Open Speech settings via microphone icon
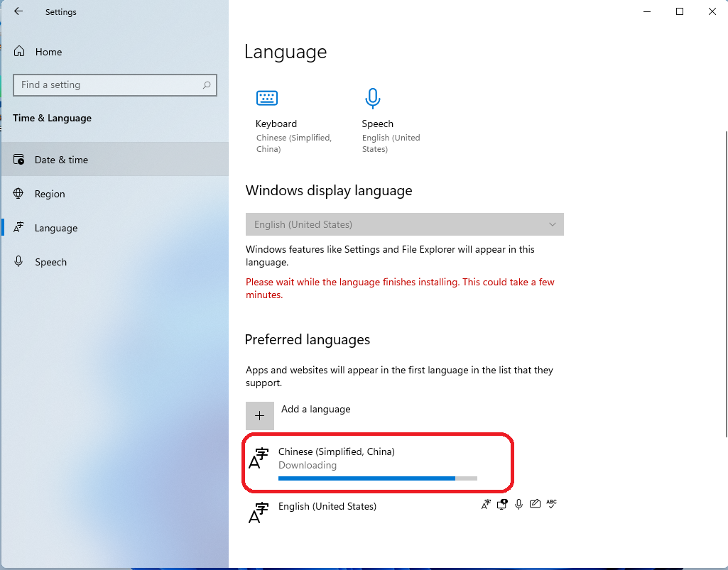This screenshot has width=728, height=570. (x=373, y=98)
